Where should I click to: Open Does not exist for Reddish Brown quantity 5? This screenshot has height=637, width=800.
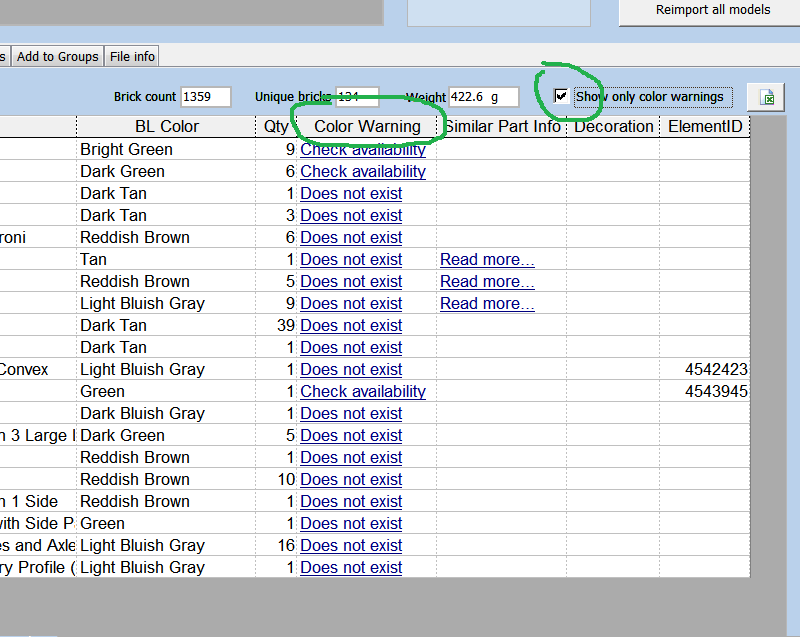351,282
